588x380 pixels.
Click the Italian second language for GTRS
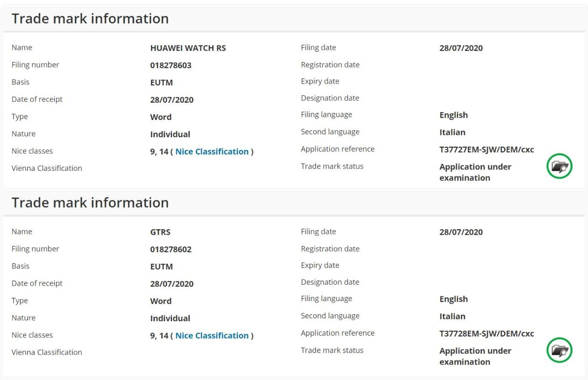(452, 316)
